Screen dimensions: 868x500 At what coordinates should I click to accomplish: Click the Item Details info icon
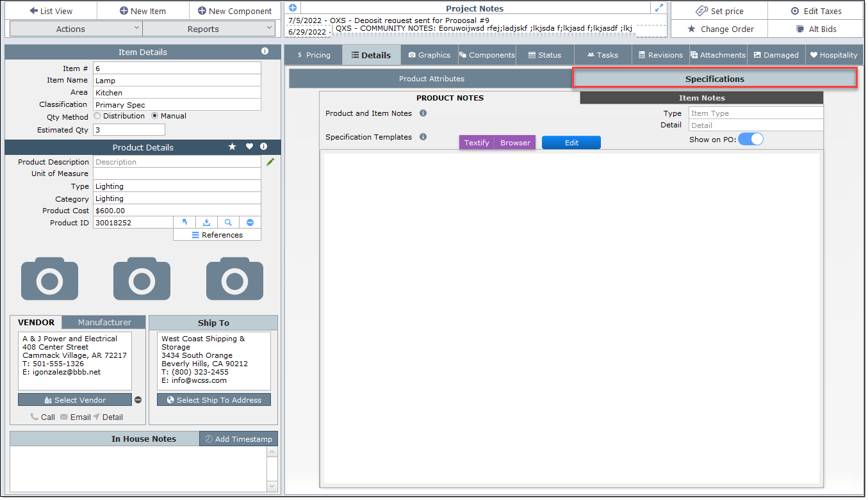click(265, 51)
